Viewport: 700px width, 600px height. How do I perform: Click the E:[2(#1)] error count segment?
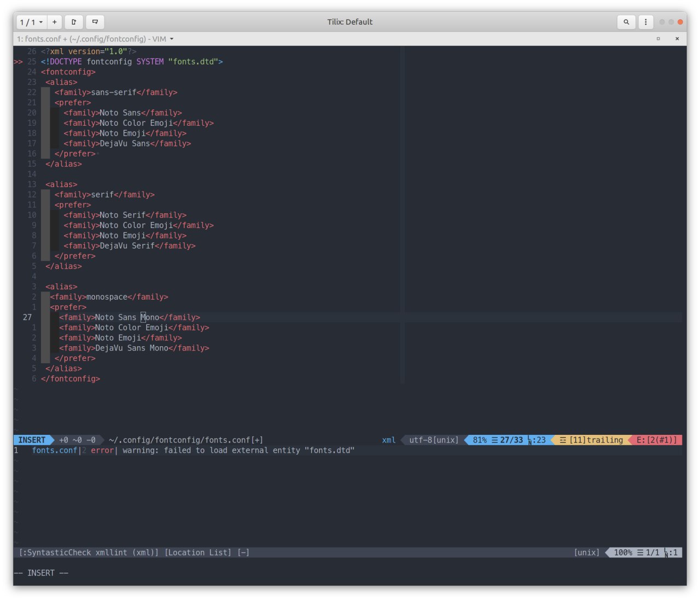pos(657,440)
